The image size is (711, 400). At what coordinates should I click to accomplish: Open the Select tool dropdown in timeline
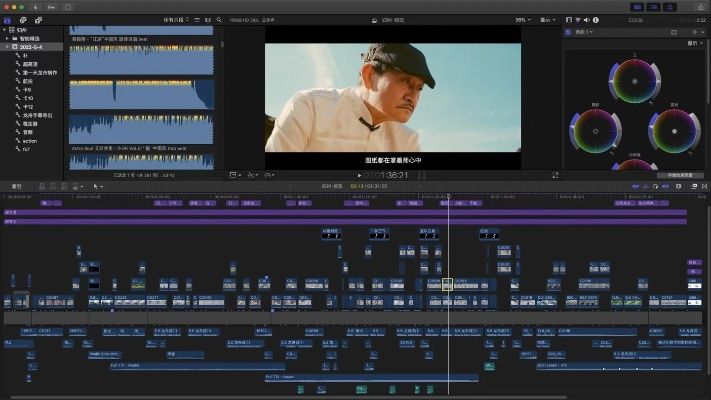pos(98,186)
